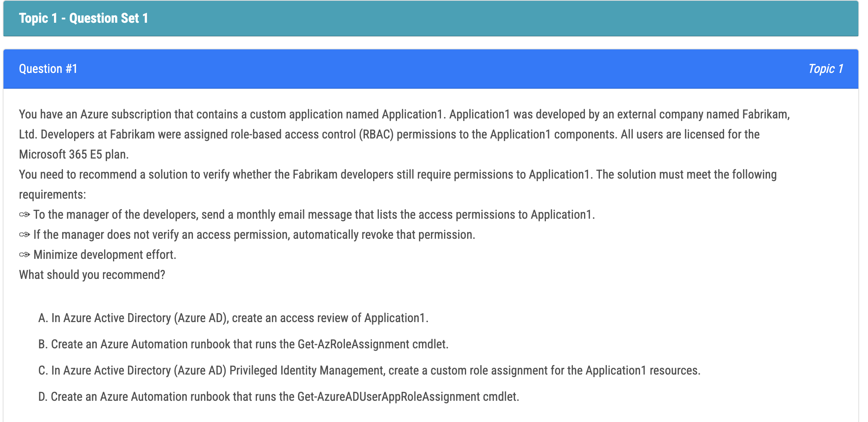The height and width of the screenshot is (422, 868).
Task: Click the first bullet arrow icon
Action: click(25, 214)
